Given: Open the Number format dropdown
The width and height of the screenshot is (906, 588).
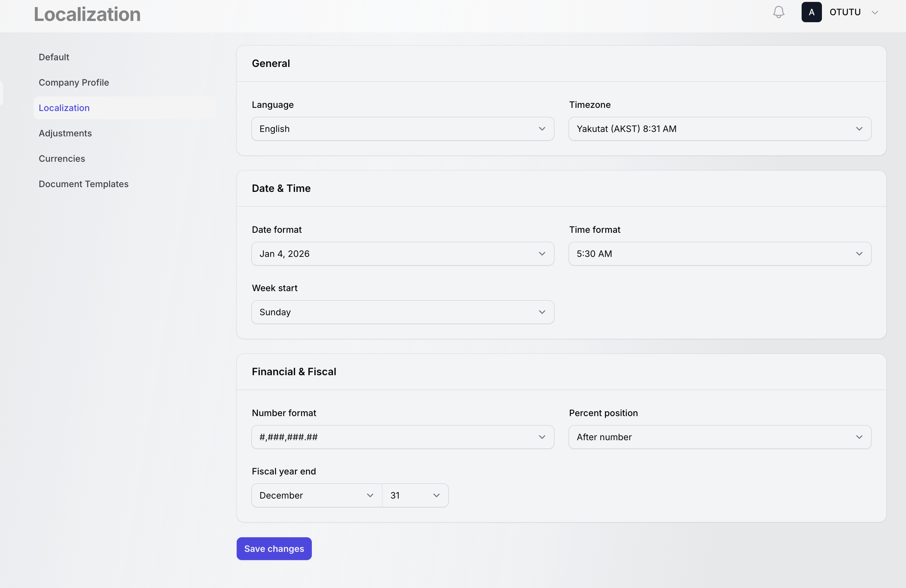Looking at the screenshot, I should (402, 437).
